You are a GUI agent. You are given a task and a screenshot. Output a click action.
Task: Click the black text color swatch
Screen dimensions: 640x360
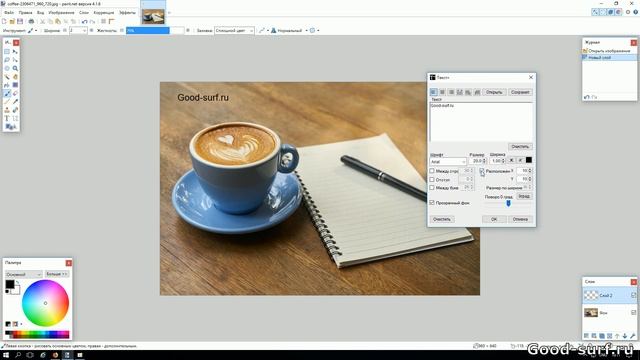[x=529, y=160]
